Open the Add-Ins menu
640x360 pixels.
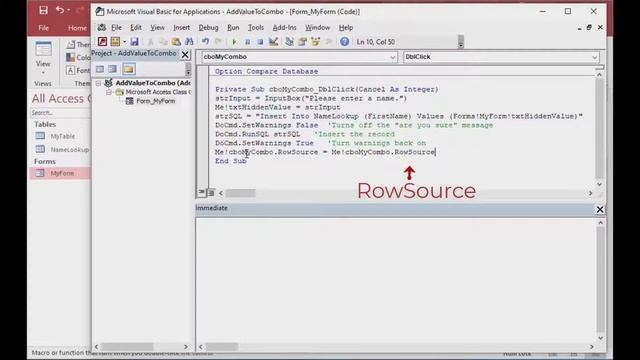284,27
